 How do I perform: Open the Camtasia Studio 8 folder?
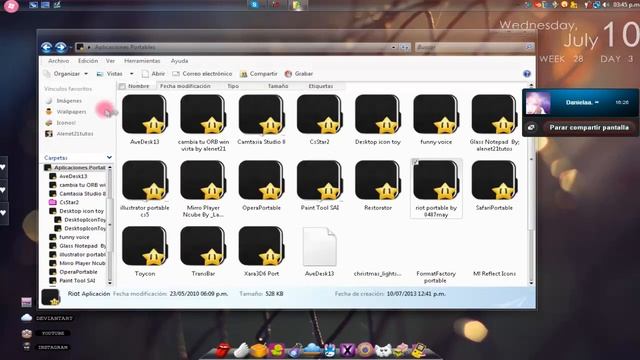[x=261, y=115]
